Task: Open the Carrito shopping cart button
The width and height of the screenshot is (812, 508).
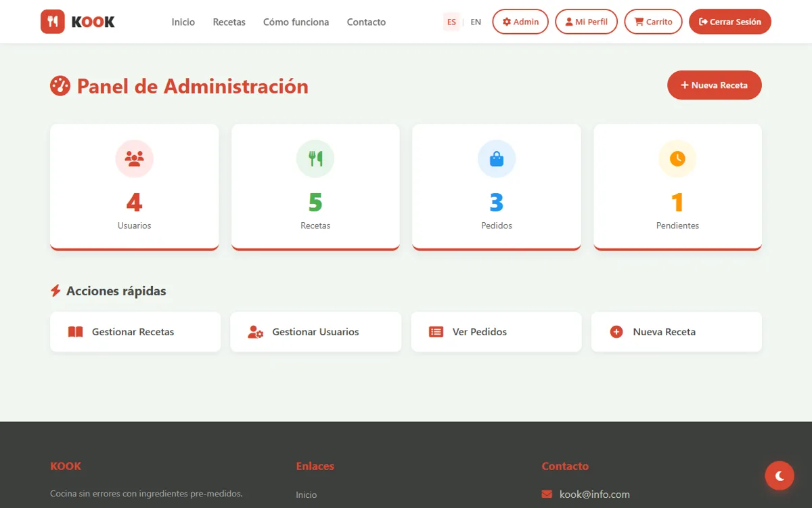Action: point(653,22)
